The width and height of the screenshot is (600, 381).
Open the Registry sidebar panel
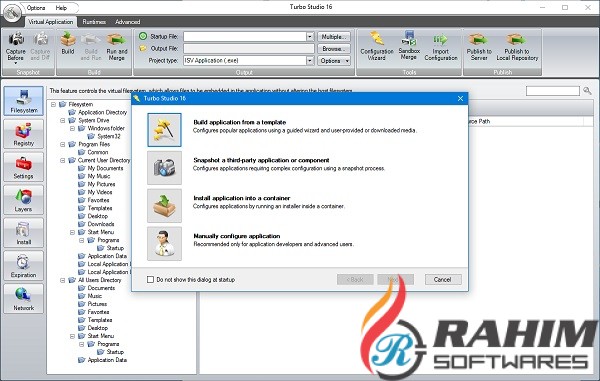[x=24, y=134]
